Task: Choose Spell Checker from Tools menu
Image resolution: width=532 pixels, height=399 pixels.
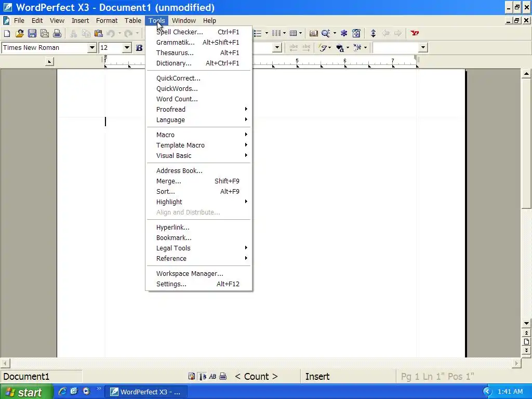Action: tap(198, 32)
